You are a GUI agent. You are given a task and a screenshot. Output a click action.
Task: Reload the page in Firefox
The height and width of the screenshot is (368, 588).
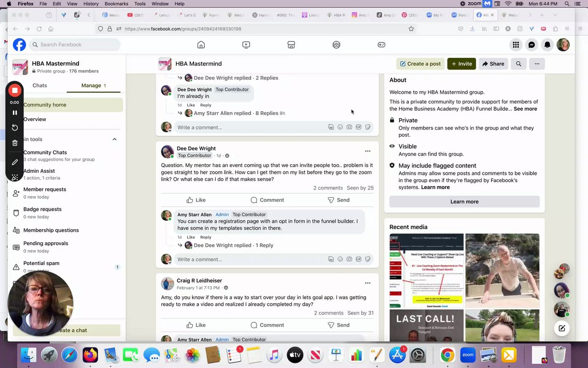click(x=39, y=29)
